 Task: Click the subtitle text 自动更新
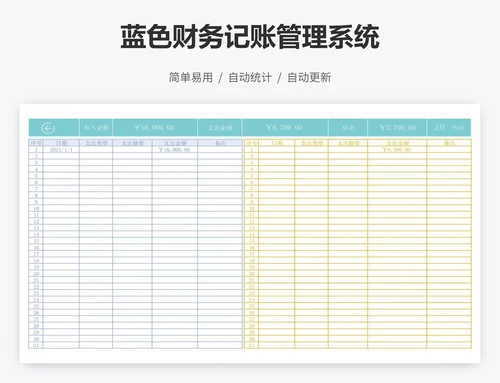click(309, 77)
